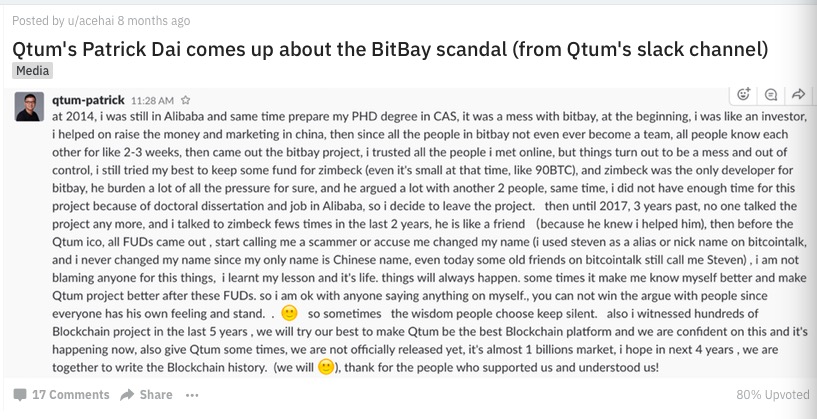Click the first smiley emoji in message
The height and width of the screenshot is (419, 817).
coord(290,312)
